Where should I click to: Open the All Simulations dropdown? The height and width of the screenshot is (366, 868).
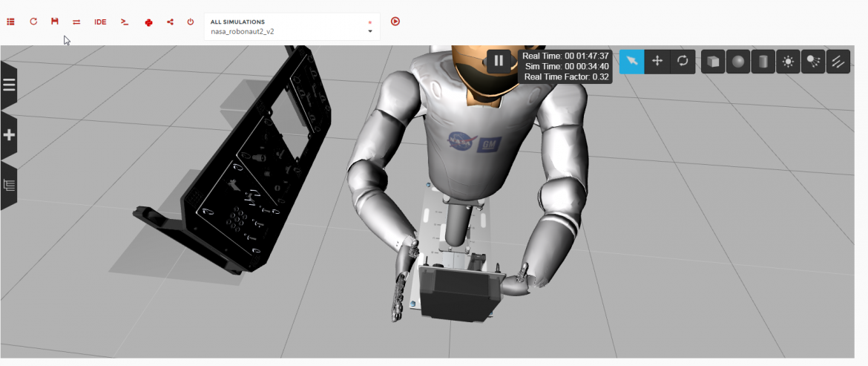pos(292,27)
